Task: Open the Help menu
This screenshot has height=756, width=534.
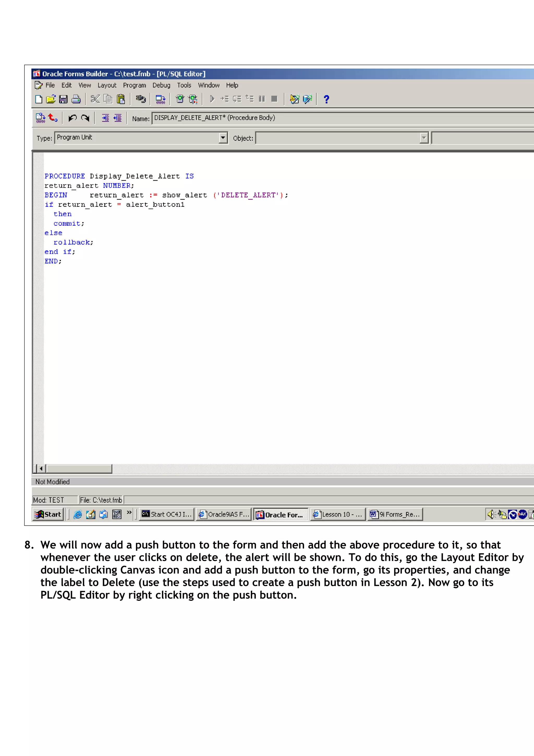Action: pos(232,85)
